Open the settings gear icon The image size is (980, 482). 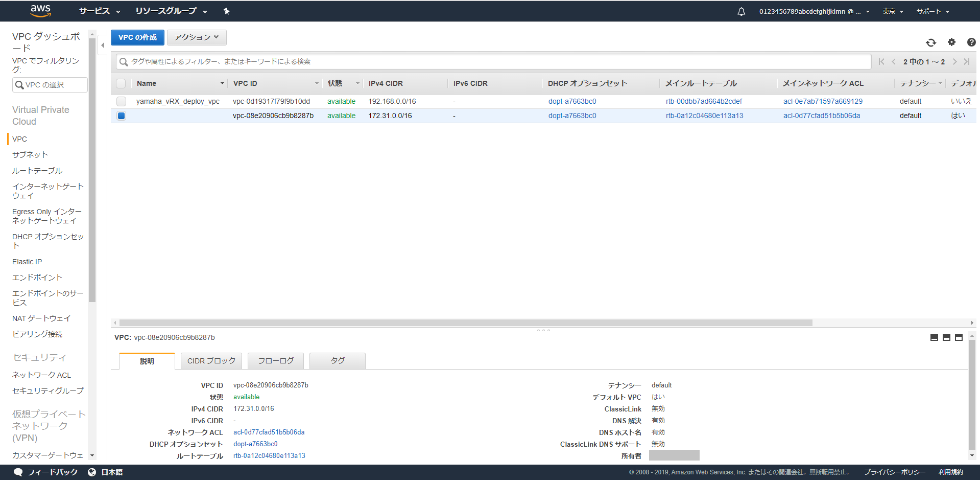[x=951, y=43]
